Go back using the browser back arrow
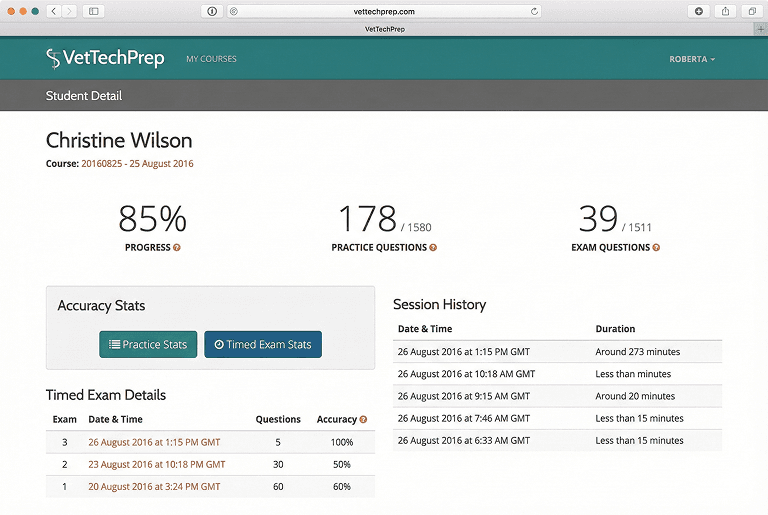Screen dimensions: 768x515 pos(53,11)
